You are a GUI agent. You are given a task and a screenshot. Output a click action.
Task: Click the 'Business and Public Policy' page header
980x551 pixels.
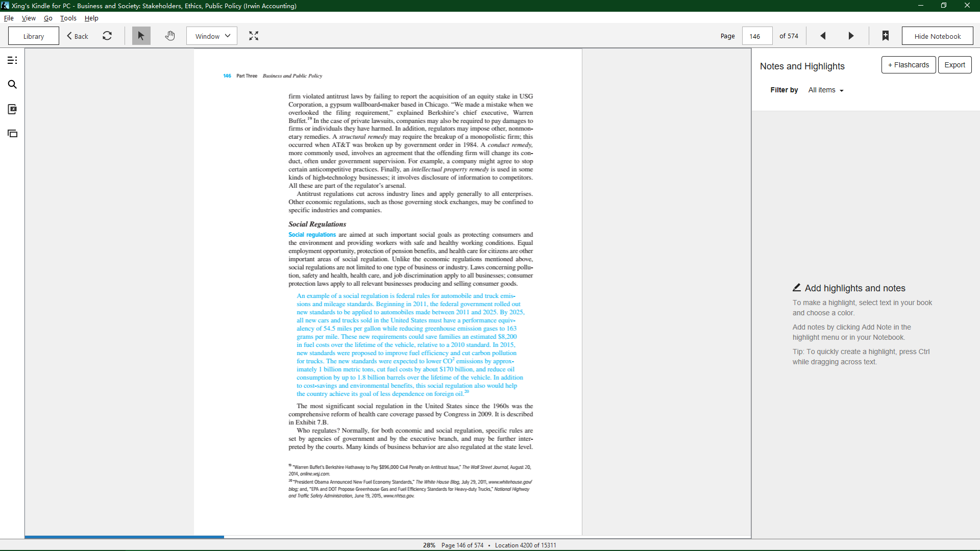(292, 76)
